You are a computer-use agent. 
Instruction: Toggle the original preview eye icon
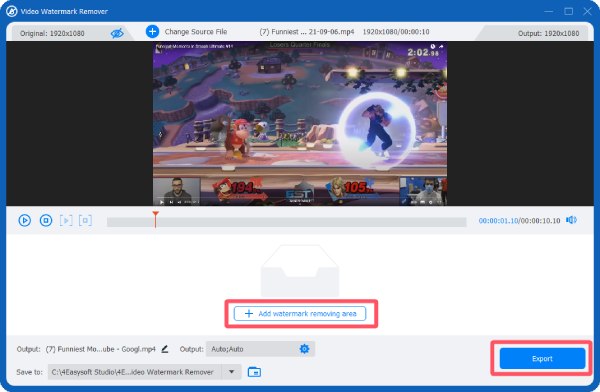pyautogui.click(x=117, y=33)
